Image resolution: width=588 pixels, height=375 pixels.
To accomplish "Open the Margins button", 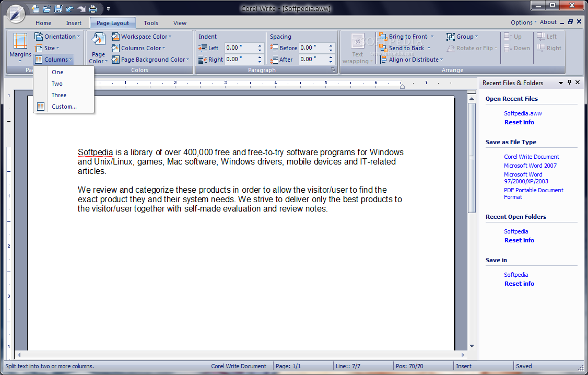I will pos(20,47).
